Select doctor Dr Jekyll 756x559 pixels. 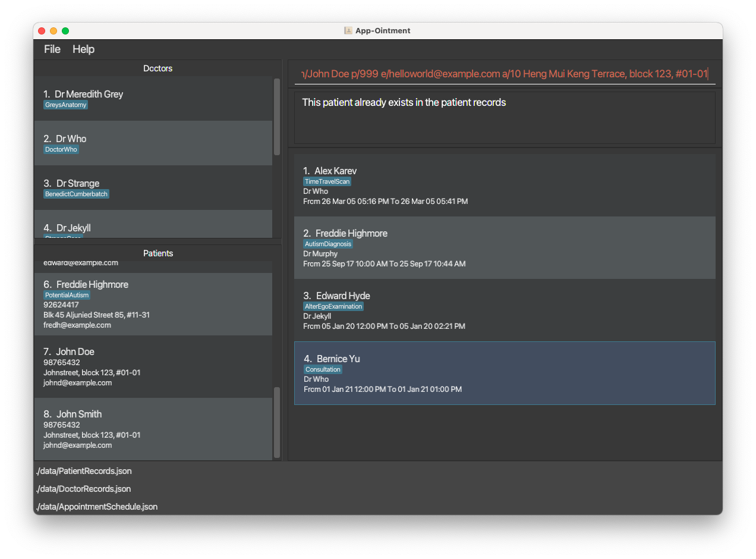(153, 225)
